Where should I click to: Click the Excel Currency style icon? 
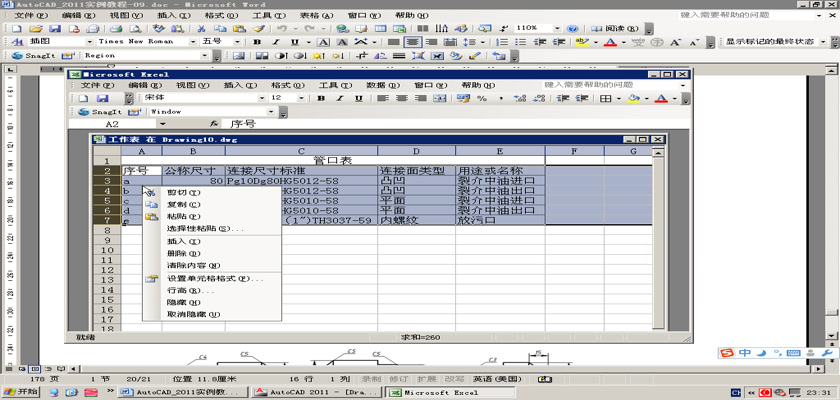463,99
